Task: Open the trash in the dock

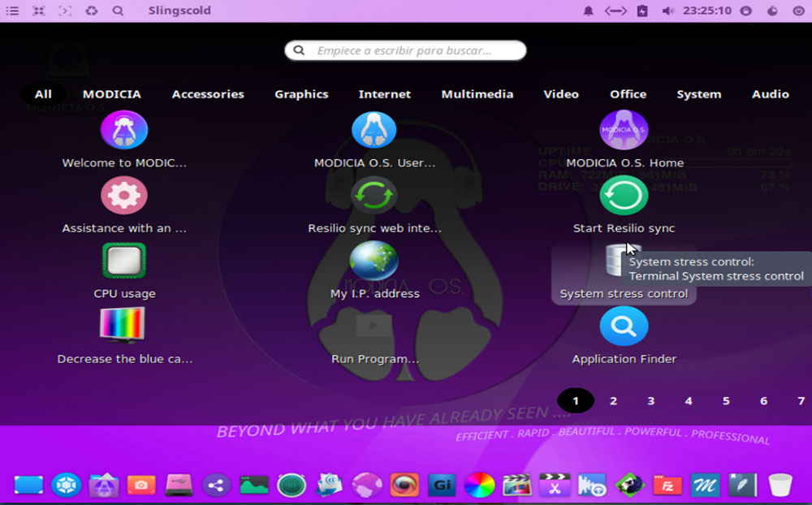Action: click(x=780, y=486)
